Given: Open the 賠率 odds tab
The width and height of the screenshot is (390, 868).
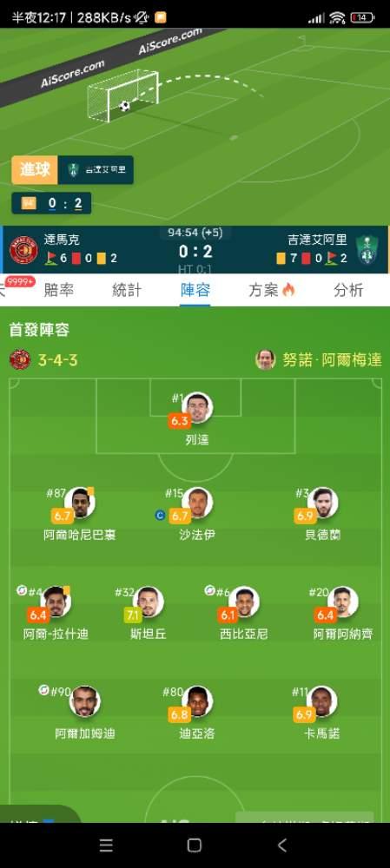Looking at the screenshot, I should [x=59, y=290].
